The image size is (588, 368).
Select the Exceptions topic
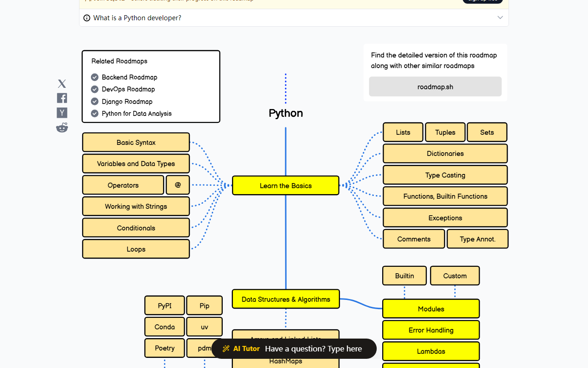click(x=445, y=218)
